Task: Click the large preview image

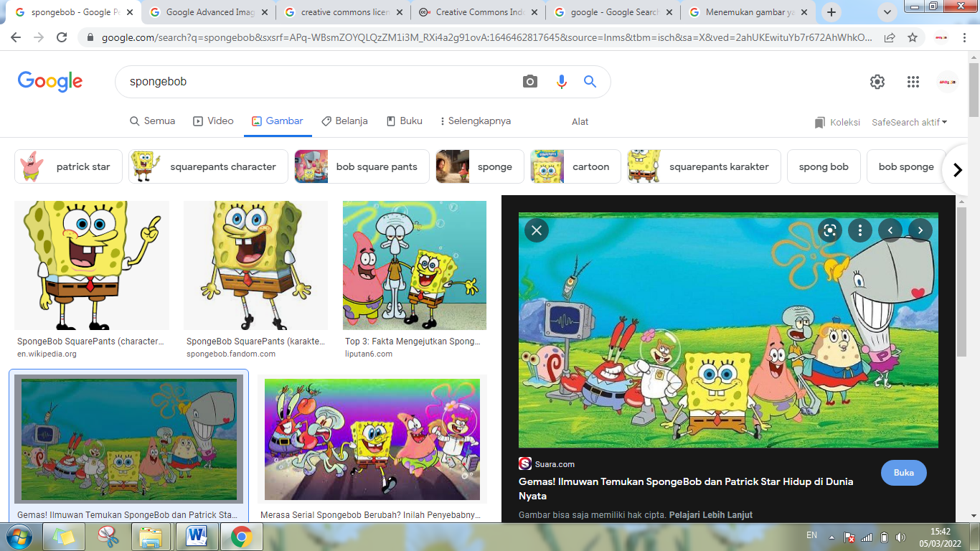Action: coord(728,330)
